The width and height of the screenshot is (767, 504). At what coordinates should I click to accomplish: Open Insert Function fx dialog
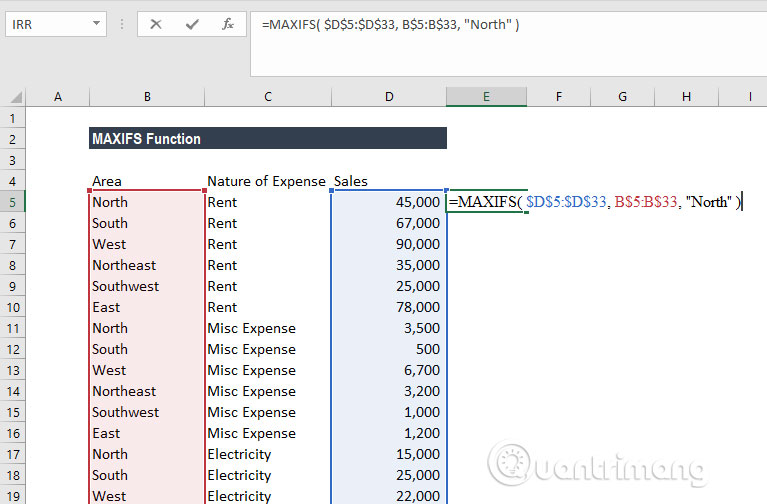pyautogui.click(x=227, y=24)
